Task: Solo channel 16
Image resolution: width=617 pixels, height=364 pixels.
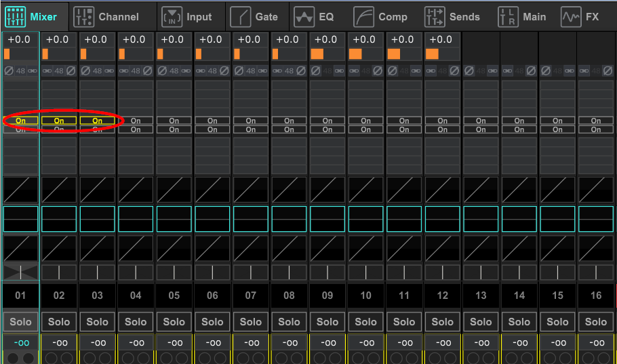Action: click(596, 322)
